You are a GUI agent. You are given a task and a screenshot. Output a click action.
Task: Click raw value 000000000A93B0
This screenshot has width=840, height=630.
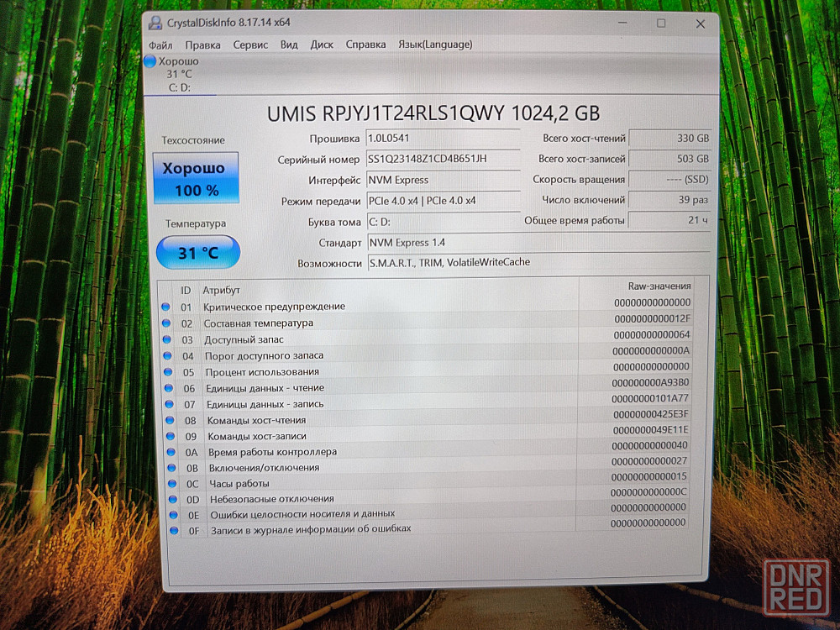tap(650, 382)
